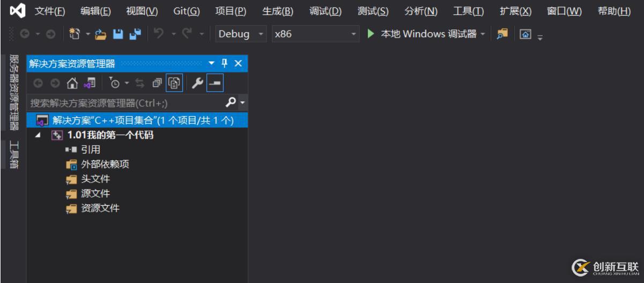Expand the pending changes filter dropdown
Viewport: 644px width, 283px height.
click(x=127, y=84)
